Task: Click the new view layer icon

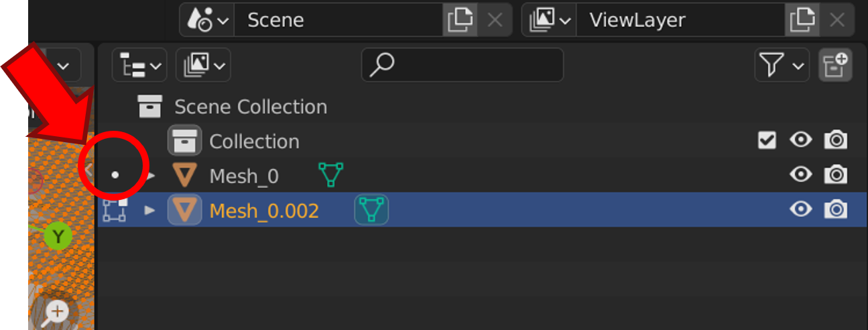Action: click(802, 20)
